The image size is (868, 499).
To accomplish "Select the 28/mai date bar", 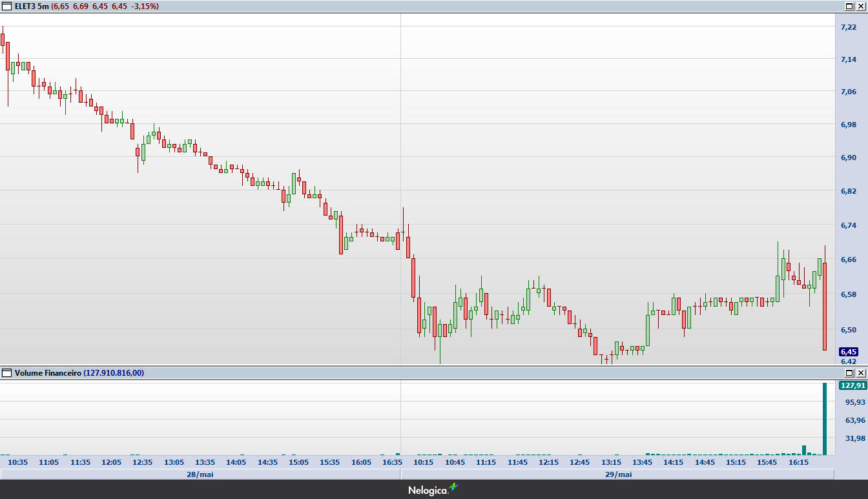I will (200, 474).
